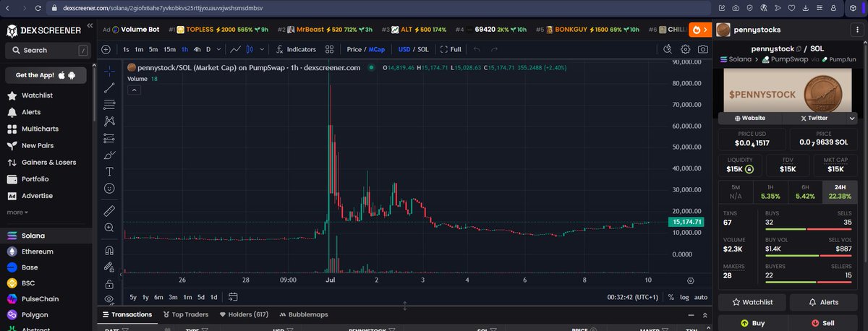Hide all drawings with eye icon

point(109,298)
